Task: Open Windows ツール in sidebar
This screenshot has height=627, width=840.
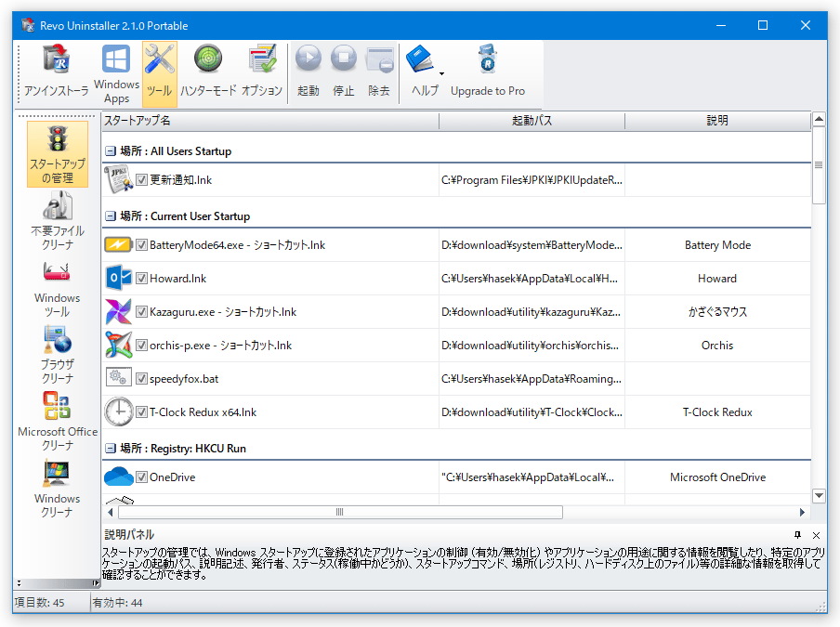Action: click(58, 288)
